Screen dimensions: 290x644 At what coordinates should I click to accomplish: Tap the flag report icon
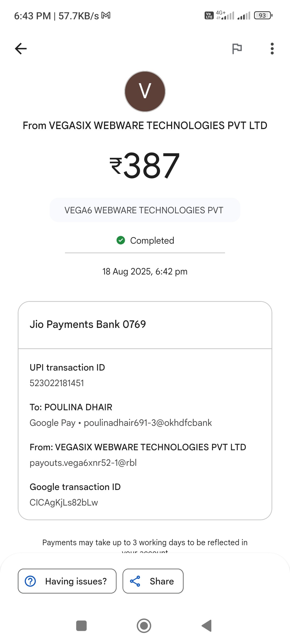tap(237, 49)
